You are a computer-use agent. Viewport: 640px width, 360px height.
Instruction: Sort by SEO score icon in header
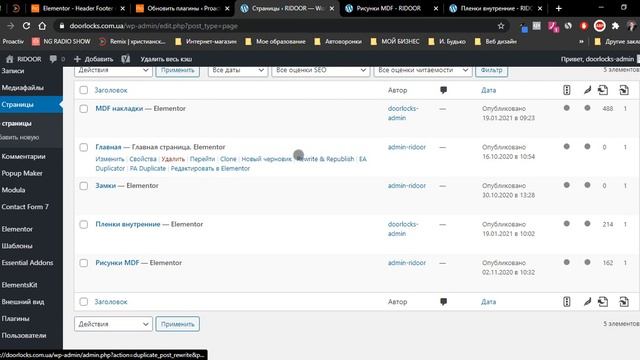(x=567, y=90)
